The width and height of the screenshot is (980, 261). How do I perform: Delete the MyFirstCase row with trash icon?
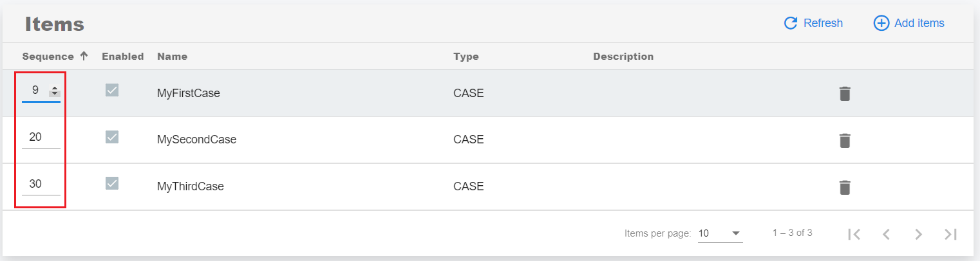point(845,94)
